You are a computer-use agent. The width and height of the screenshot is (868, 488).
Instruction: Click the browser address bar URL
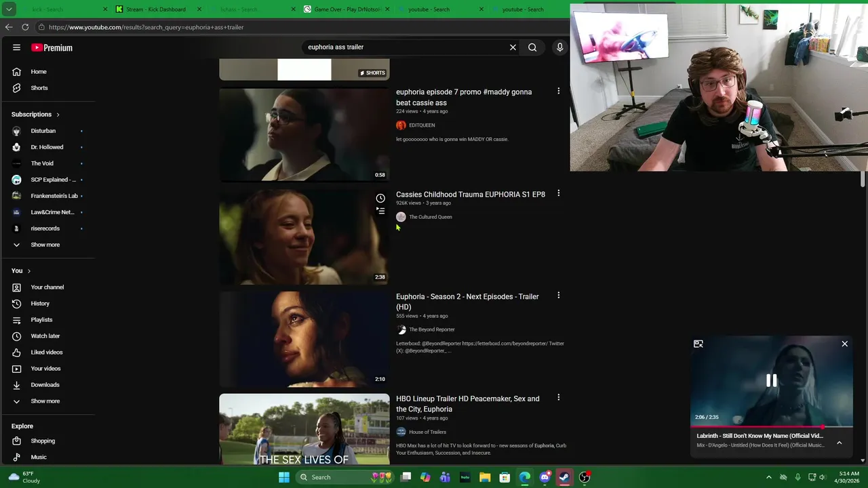(146, 27)
